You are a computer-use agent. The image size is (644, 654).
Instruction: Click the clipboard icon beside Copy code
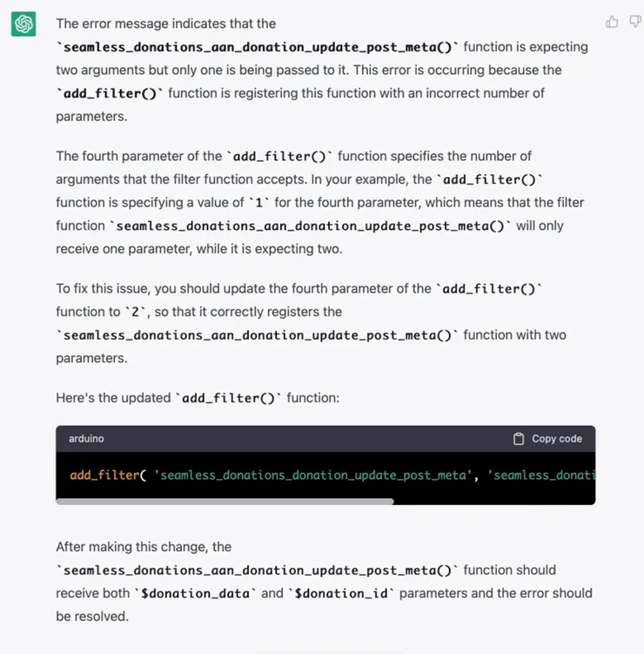519,439
